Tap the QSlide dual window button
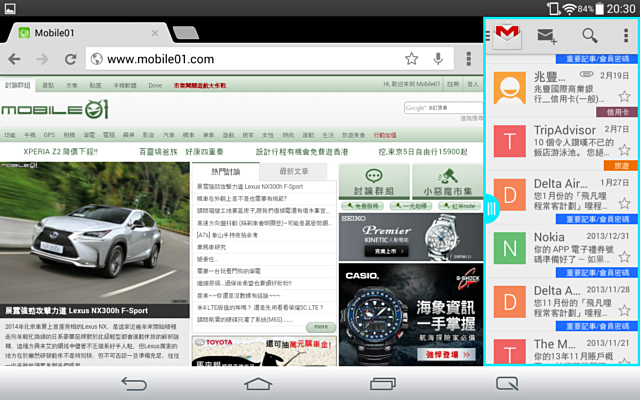The image size is (640, 400). pos(507,384)
